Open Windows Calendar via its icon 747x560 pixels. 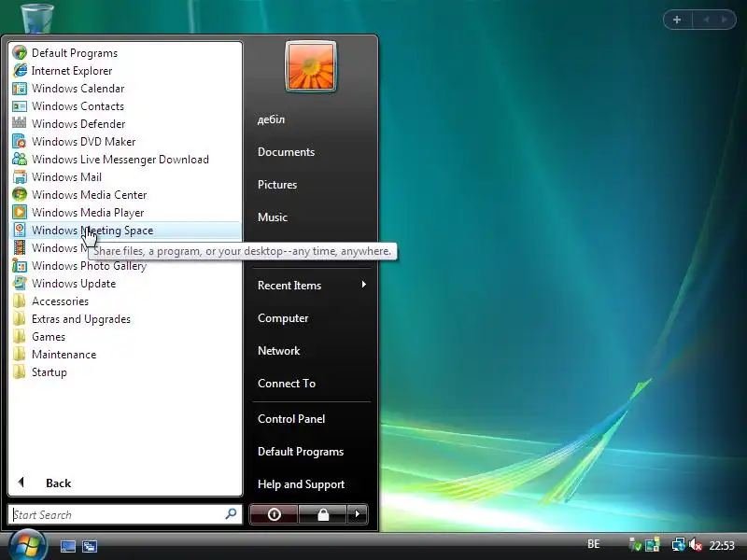(x=20, y=89)
